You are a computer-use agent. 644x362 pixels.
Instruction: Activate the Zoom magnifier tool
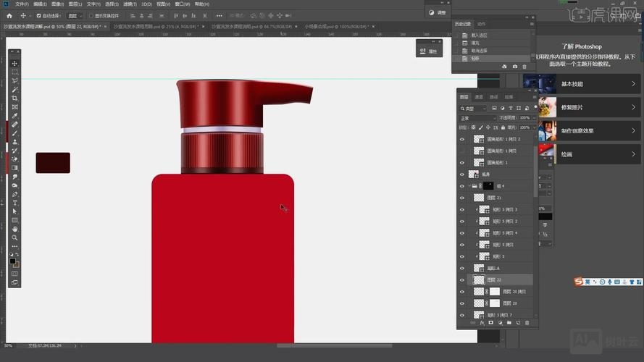pos(14,237)
